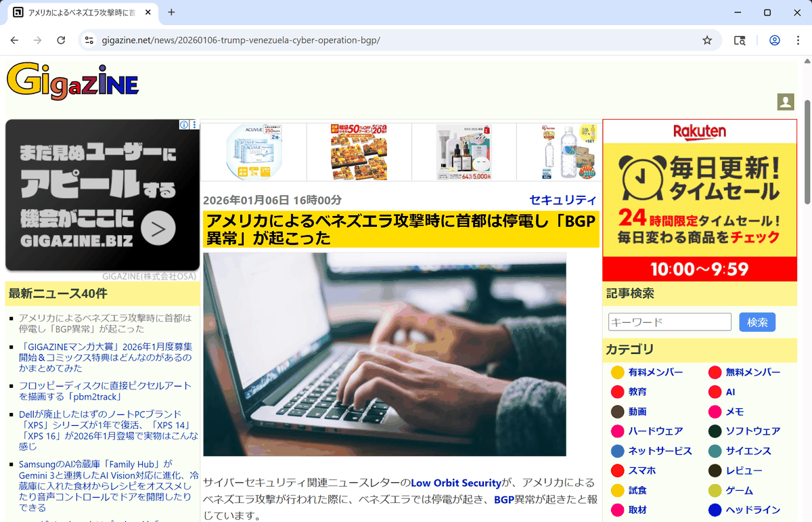Click the ad info icon on GIGAZINE.BIZ banner
The height and width of the screenshot is (522, 812).
pyautogui.click(x=183, y=125)
